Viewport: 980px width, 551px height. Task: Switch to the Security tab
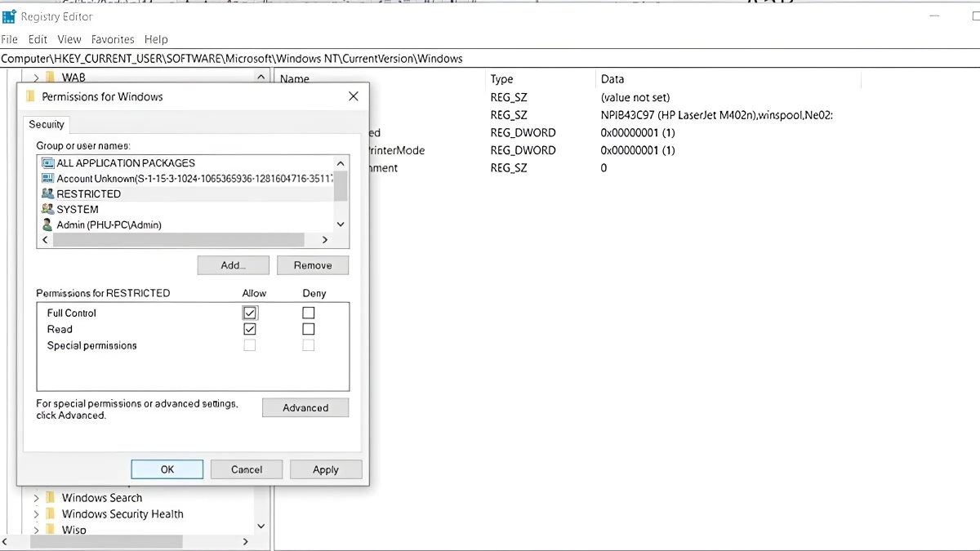click(46, 124)
